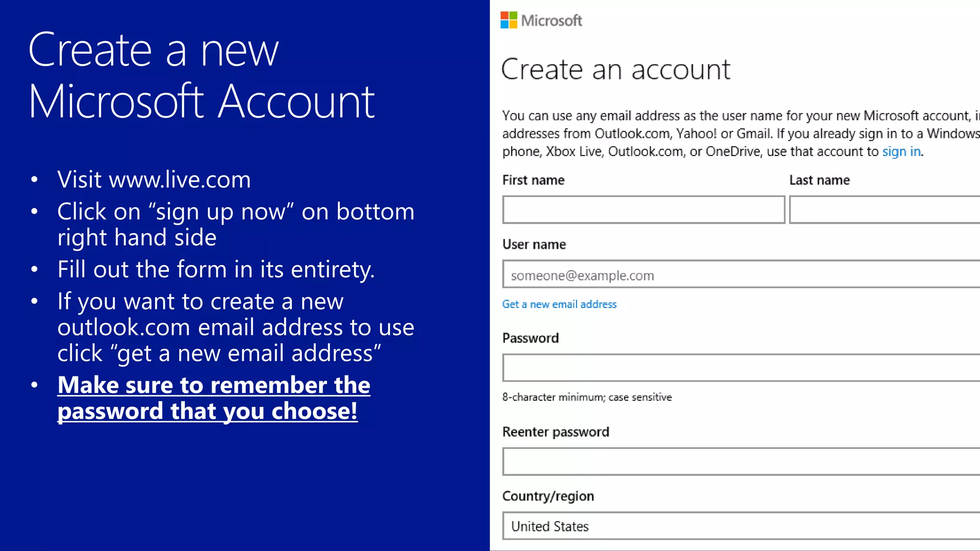This screenshot has height=551, width=980.
Task: Click the 'First name' label
Action: (x=533, y=180)
